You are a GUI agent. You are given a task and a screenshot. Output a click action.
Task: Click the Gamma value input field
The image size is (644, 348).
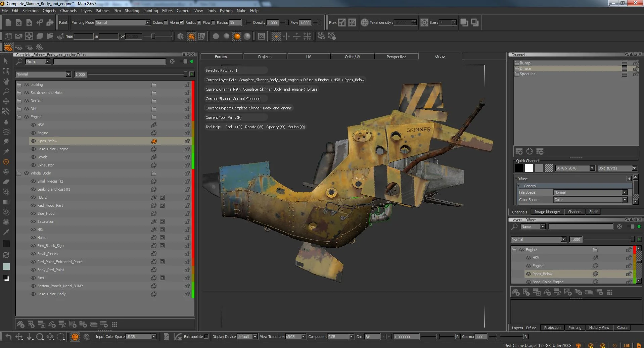480,337
